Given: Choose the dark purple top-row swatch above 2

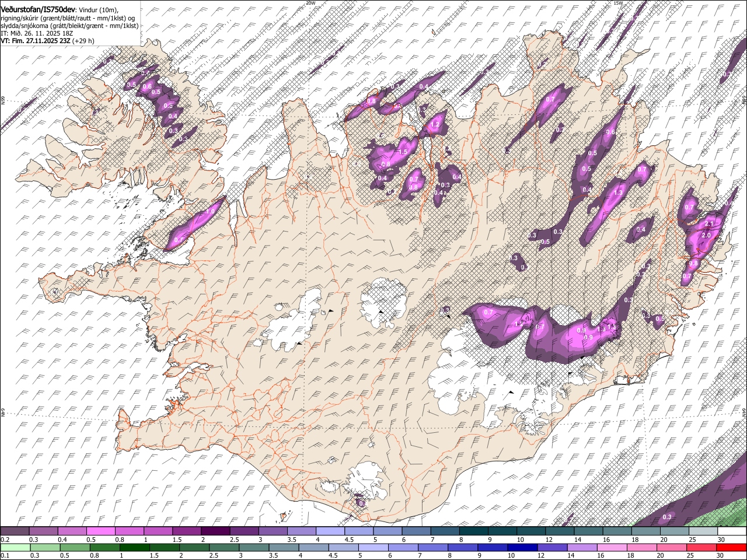Looking at the screenshot, I should point(215,531).
